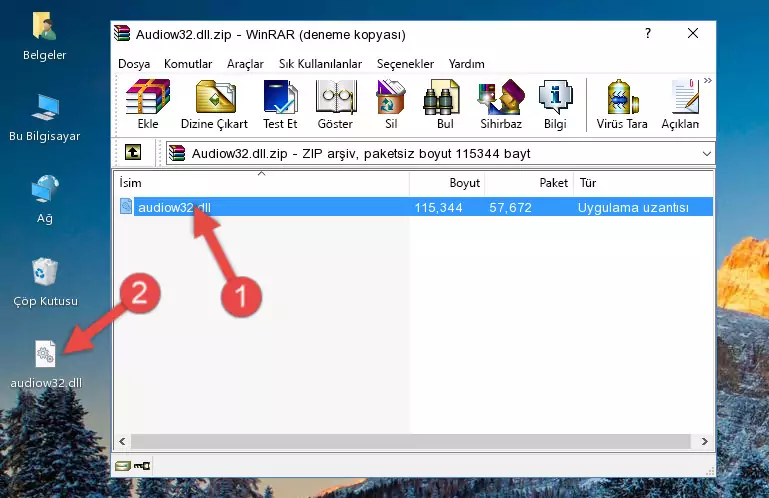Select the Belgeler desktop icon
Viewport: 769px width, 498px height.
(44, 36)
